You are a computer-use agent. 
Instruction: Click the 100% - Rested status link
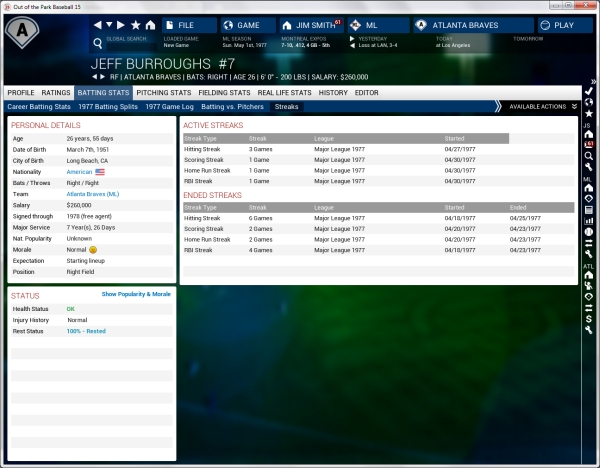(x=86, y=331)
